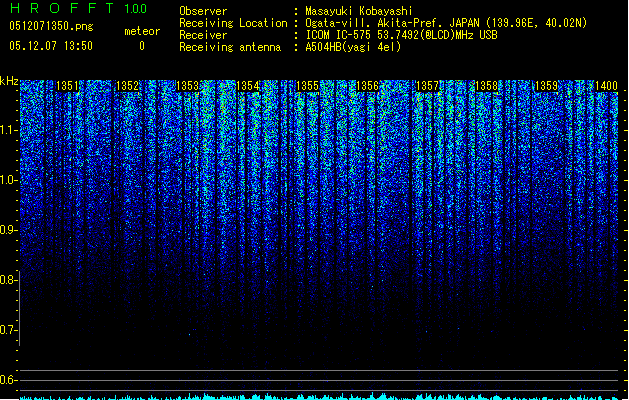629x400 pixels.
Task: Click the 1351 time marker
Action: click(67, 86)
